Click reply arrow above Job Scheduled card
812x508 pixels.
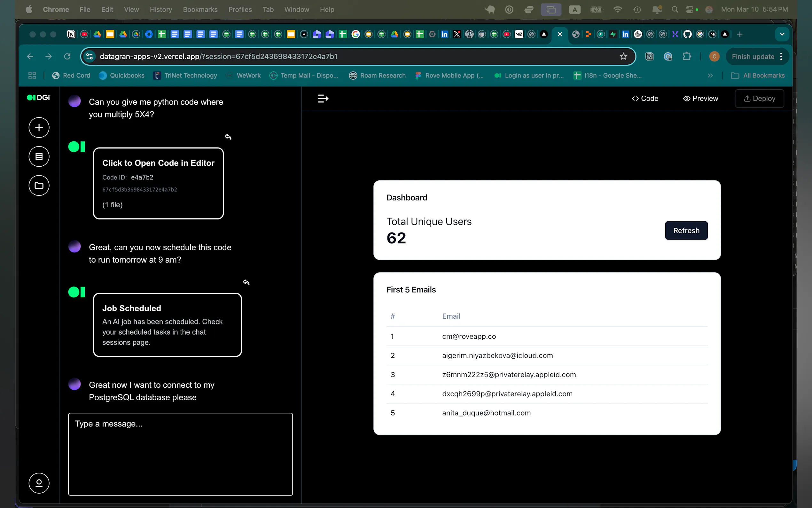click(x=246, y=282)
